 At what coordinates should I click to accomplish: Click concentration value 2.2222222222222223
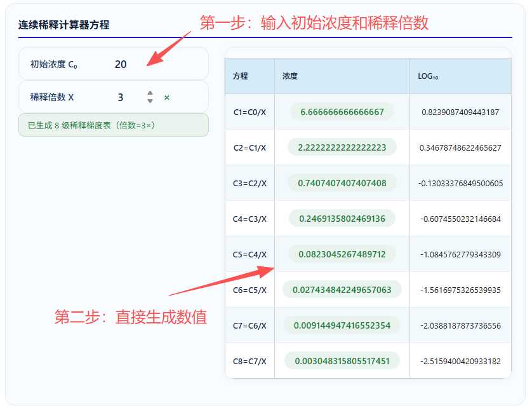tap(342, 147)
